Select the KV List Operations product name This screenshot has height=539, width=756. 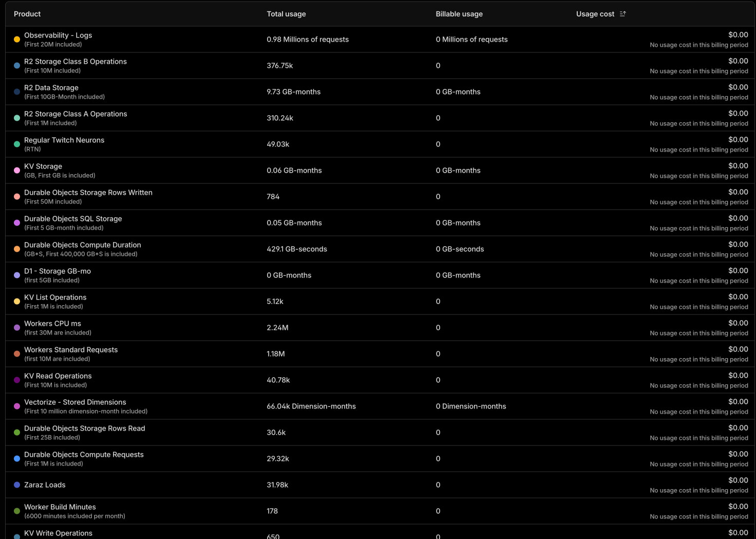(x=55, y=298)
